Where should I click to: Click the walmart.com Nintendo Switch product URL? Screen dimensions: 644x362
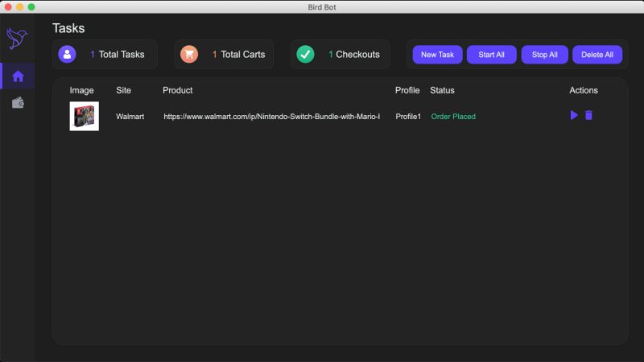tap(271, 117)
